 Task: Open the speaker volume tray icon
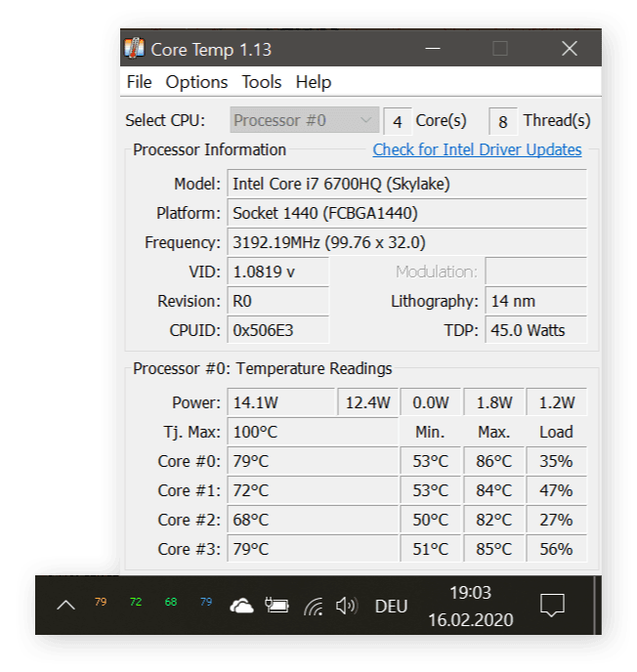(x=347, y=606)
